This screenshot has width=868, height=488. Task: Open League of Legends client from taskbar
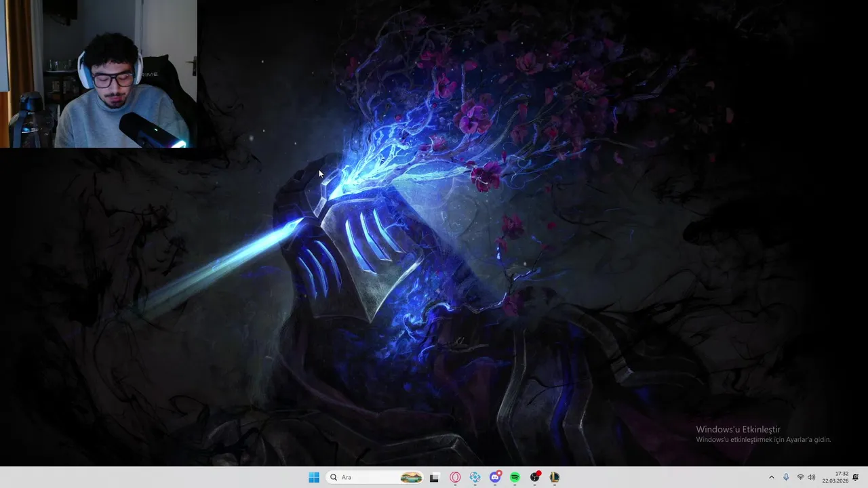(x=555, y=477)
